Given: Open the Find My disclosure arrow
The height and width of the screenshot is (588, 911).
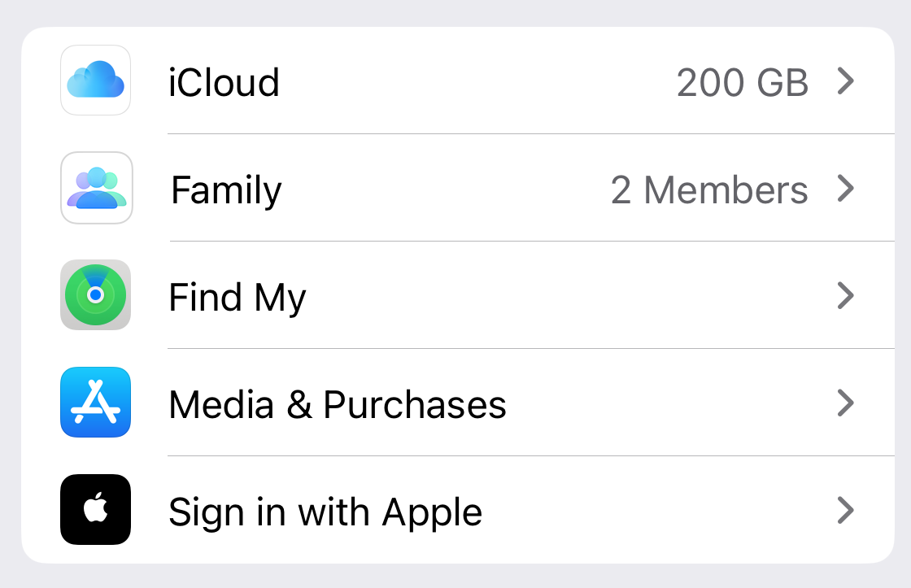Looking at the screenshot, I should 847,295.
